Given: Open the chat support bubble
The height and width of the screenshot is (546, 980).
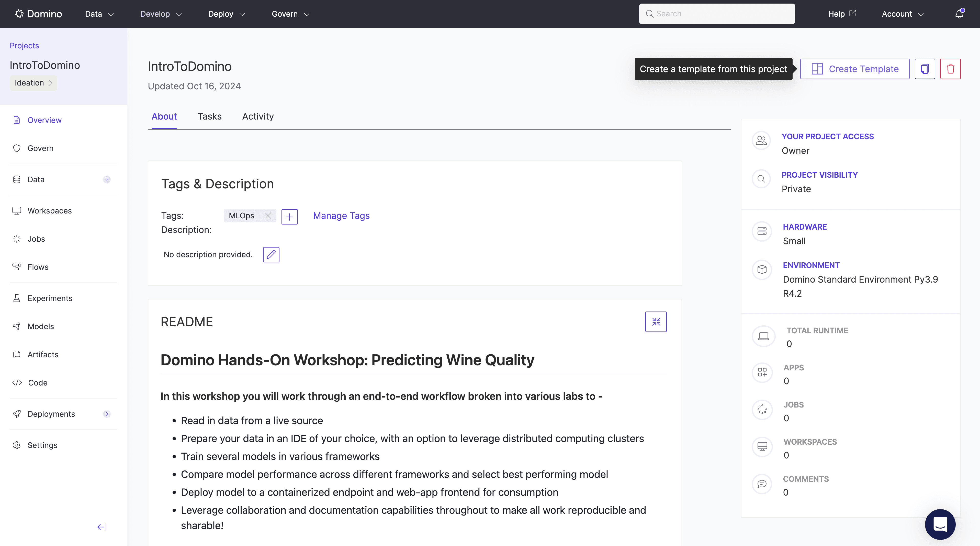Looking at the screenshot, I should [940, 524].
